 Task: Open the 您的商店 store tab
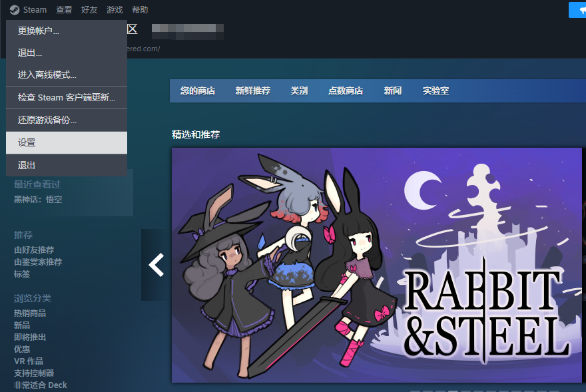tap(198, 91)
